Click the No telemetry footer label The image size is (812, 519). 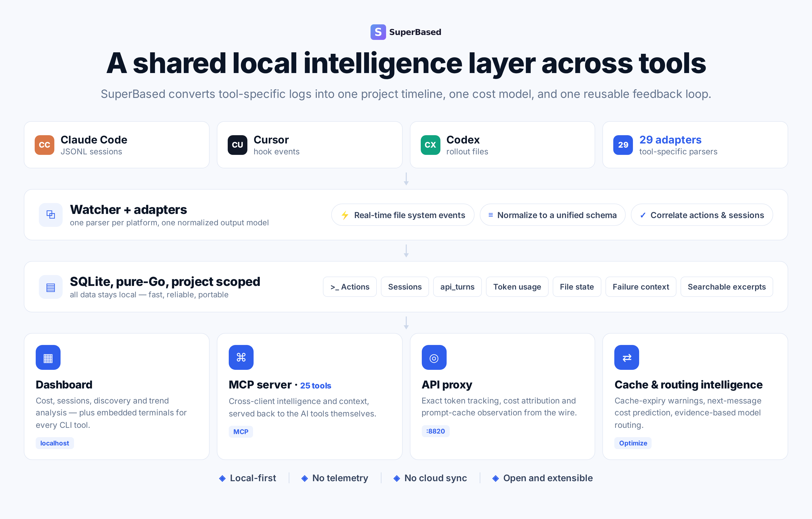coord(340,478)
